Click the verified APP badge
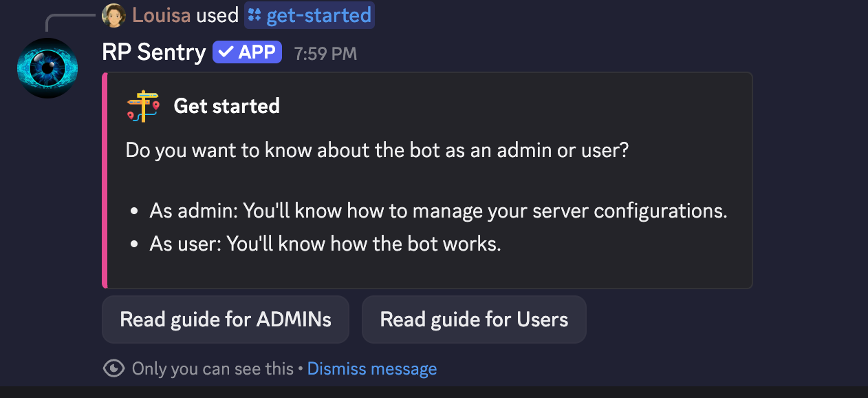Screen dimensions: 868x398 247,52
